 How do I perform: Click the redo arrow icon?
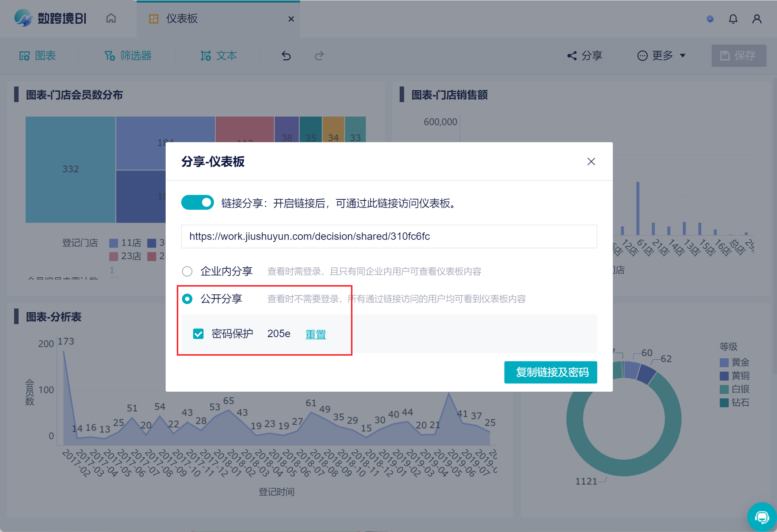pyautogui.click(x=319, y=56)
